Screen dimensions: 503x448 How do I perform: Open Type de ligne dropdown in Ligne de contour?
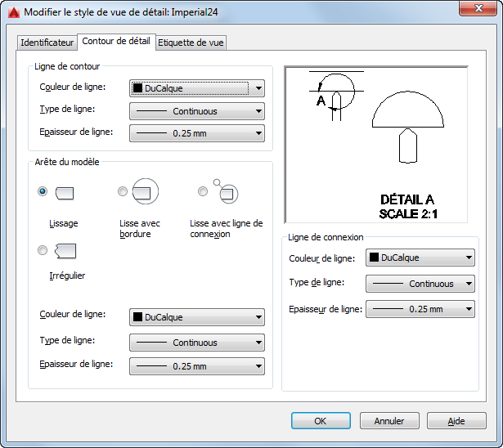(x=197, y=111)
